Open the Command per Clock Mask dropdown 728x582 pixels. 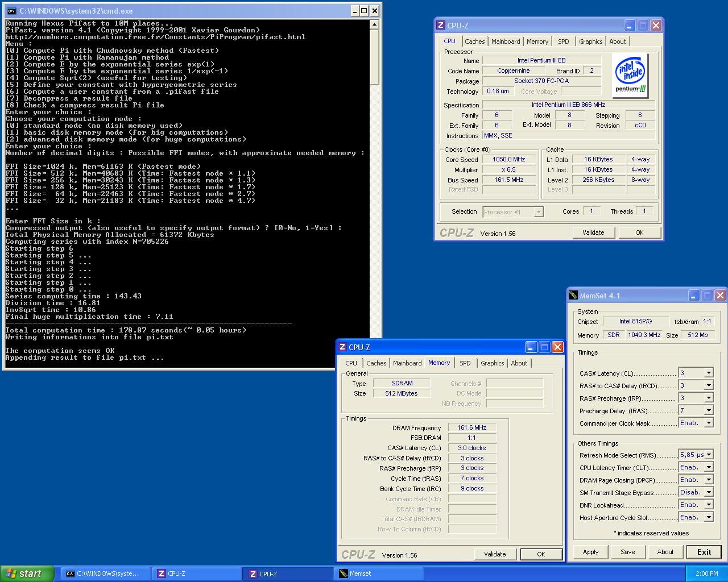(709, 423)
